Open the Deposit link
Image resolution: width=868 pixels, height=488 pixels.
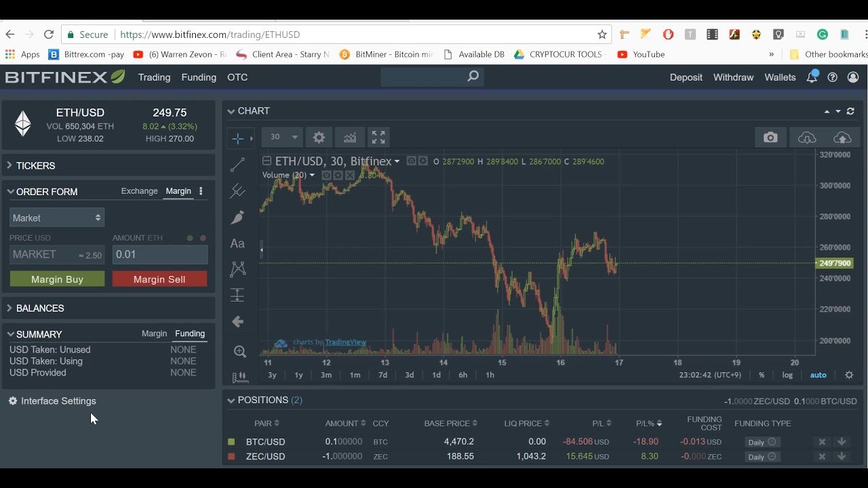[686, 77]
